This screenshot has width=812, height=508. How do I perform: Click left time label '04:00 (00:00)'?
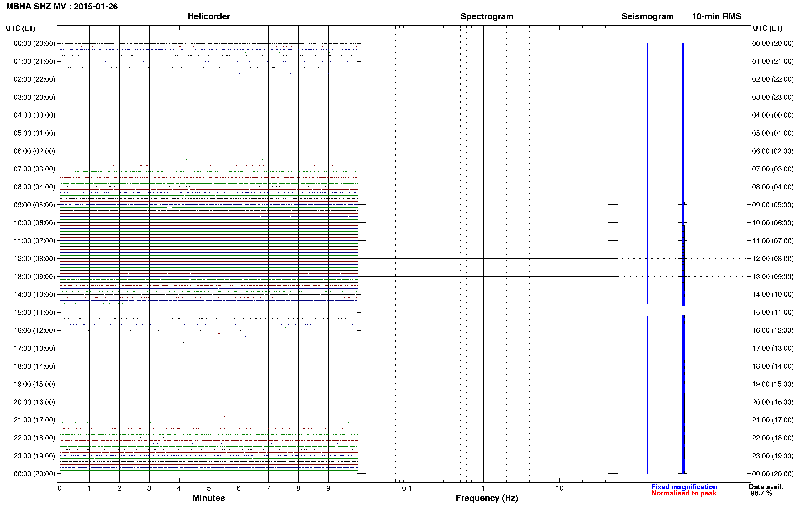34,115
